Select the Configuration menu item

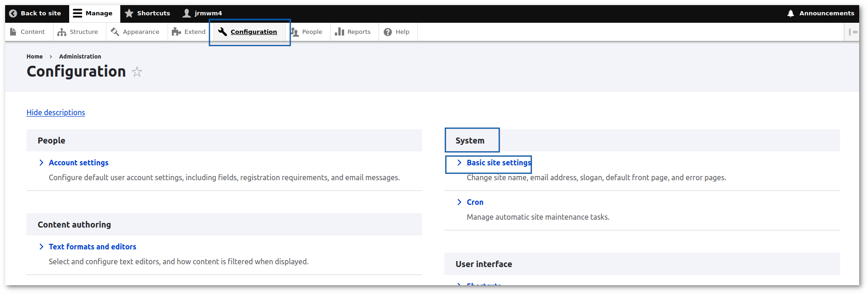coord(250,32)
